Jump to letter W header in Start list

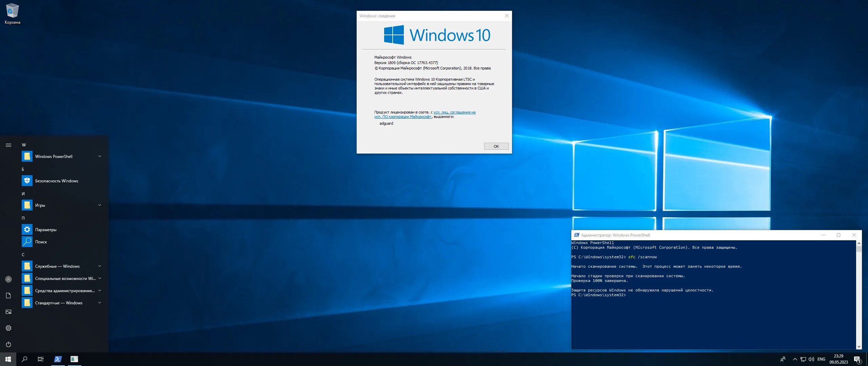24,145
